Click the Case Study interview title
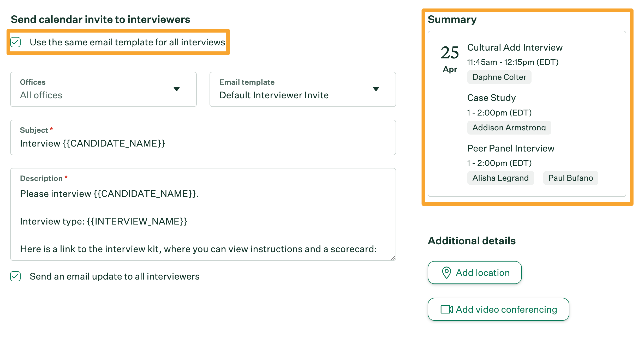The width and height of the screenshot is (644, 339). click(491, 98)
